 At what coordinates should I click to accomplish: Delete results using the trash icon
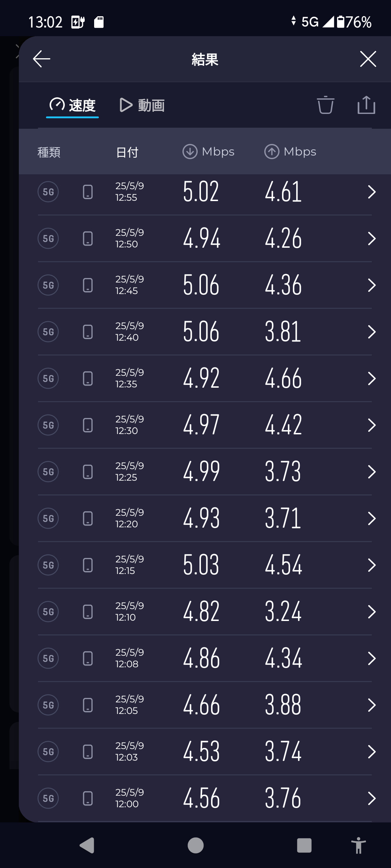[325, 105]
